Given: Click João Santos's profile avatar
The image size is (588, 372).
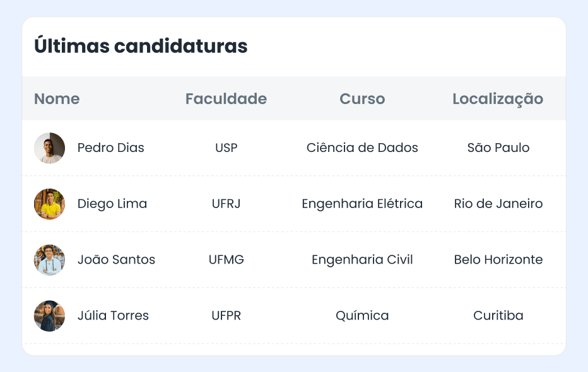Looking at the screenshot, I should 49,260.
